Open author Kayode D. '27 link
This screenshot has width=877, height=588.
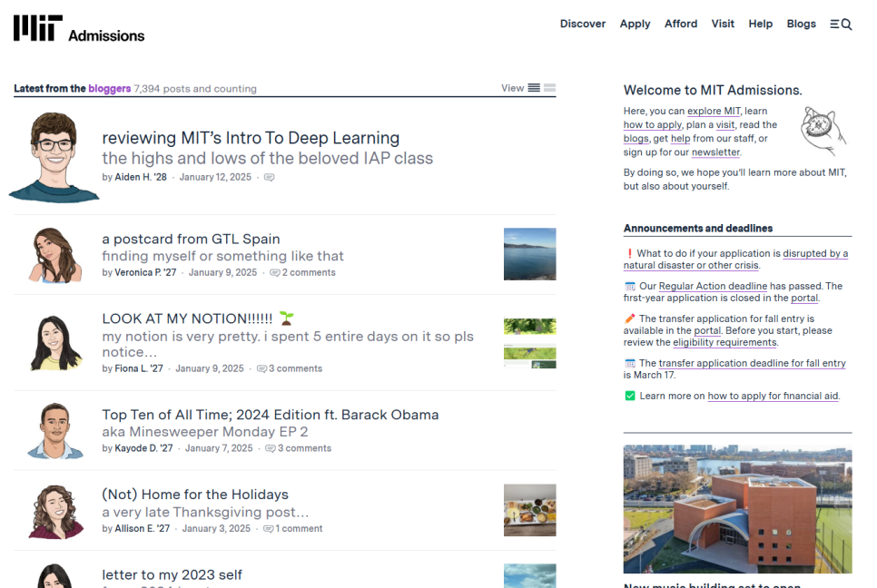point(143,448)
